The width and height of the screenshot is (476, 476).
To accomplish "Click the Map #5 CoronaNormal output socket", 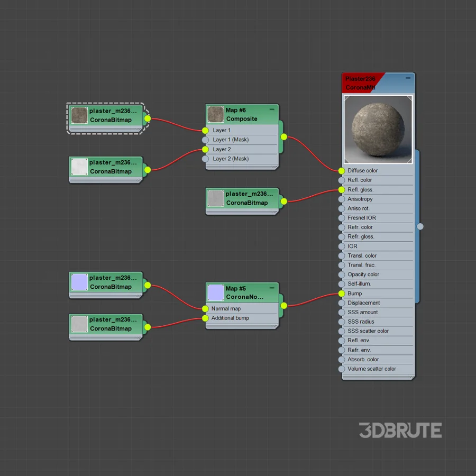I will pyautogui.click(x=284, y=306).
